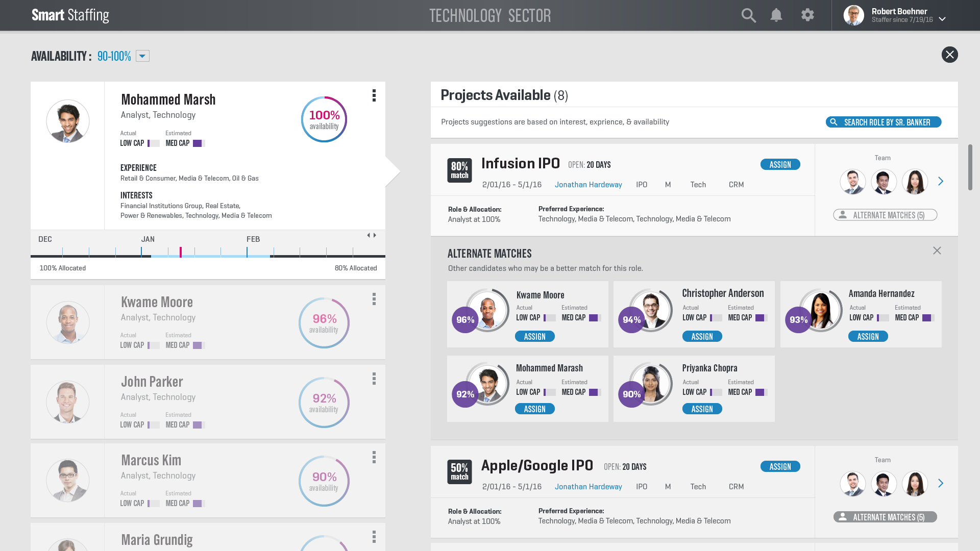The width and height of the screenshot is (980, 551).
Task: Assign Mohammed Marash as alternate match
Action: (534, 409)
